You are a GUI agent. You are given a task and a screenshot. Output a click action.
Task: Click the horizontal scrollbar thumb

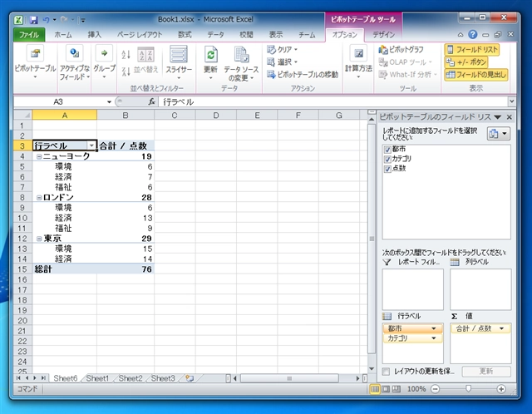pyautogui.click(x=289, y=378)
